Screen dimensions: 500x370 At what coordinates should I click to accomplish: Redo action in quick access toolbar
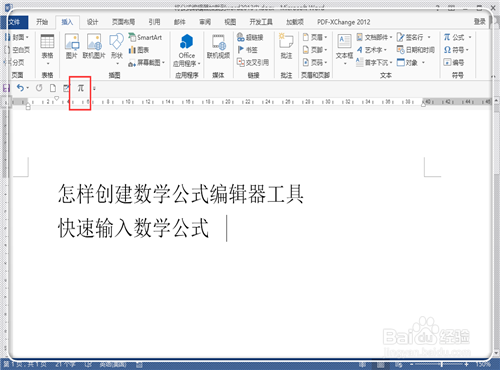click(39, 88)
